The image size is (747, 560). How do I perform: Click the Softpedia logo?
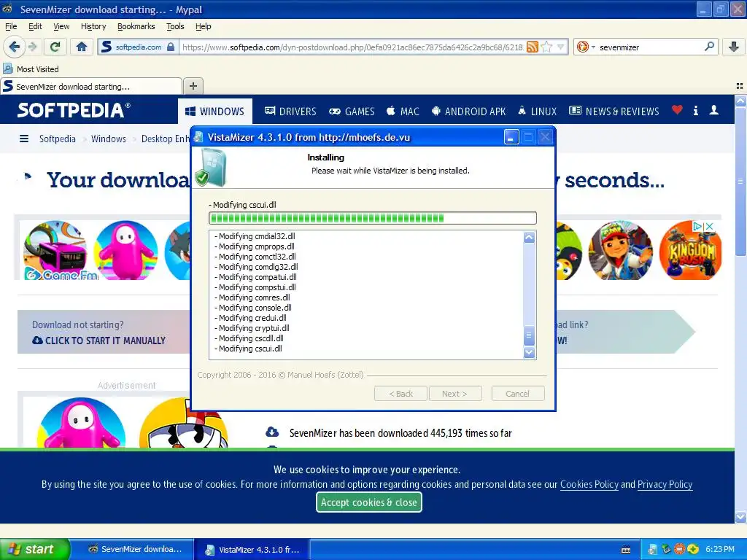pos(74,111)
